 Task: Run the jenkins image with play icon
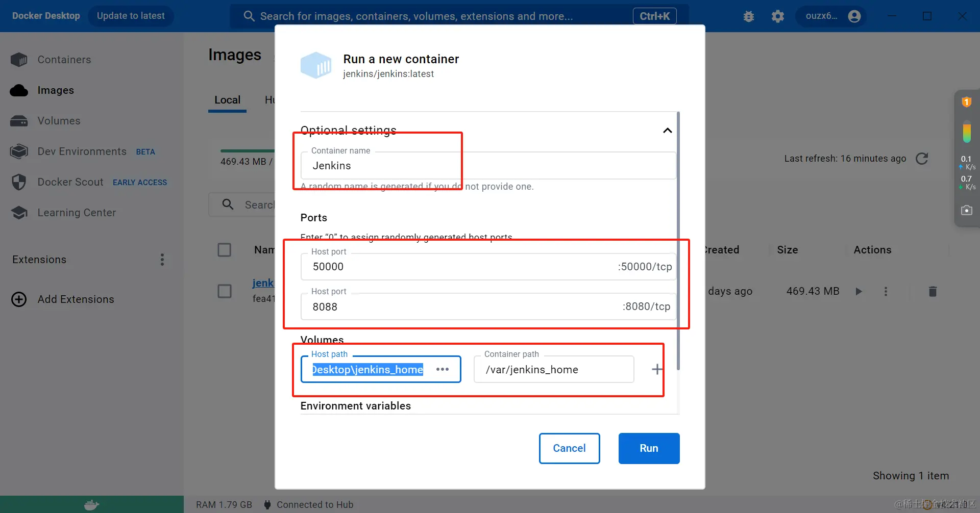(x=859, y=292)
